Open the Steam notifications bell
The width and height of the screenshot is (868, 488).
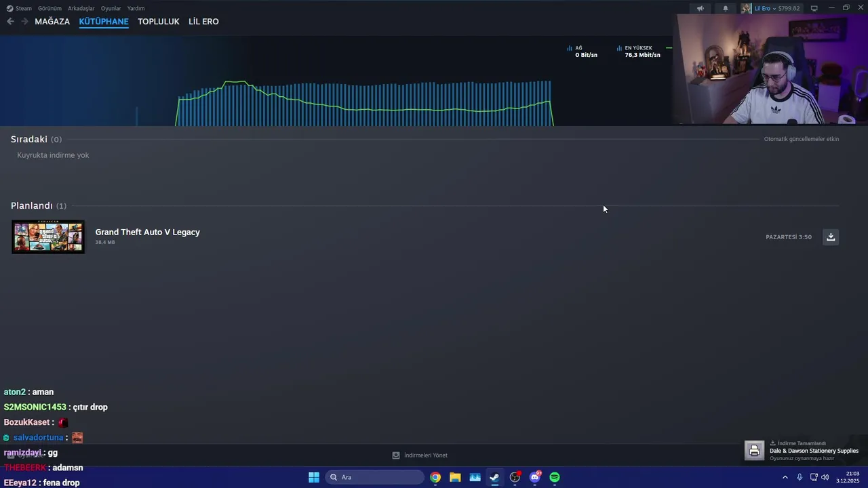point(726,8)
